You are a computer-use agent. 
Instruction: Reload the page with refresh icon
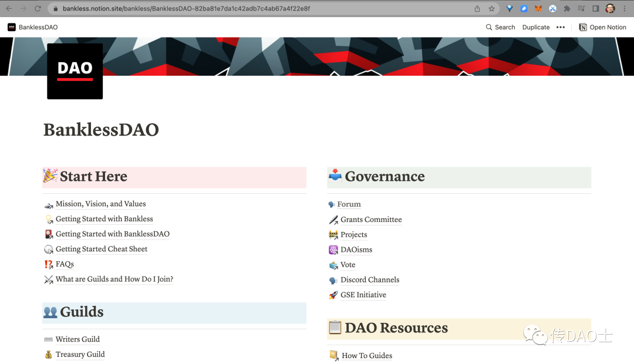click(38, 8)
